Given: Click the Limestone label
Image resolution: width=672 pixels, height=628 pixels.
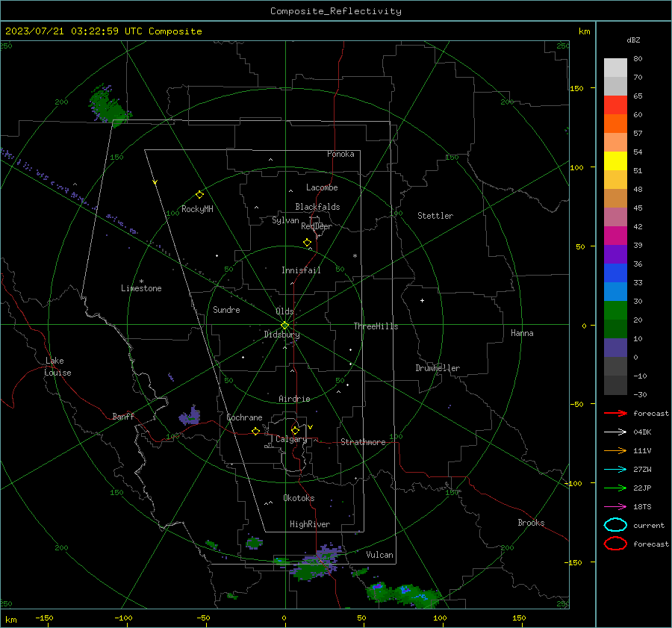Looking at the screenshot, I should point(141,288).
